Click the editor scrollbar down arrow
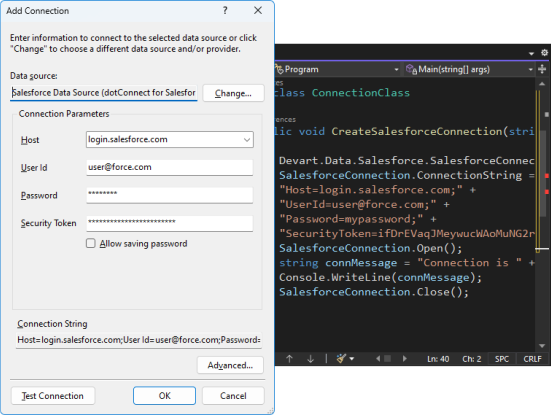 pyautogui.click(x=542, y=346)
